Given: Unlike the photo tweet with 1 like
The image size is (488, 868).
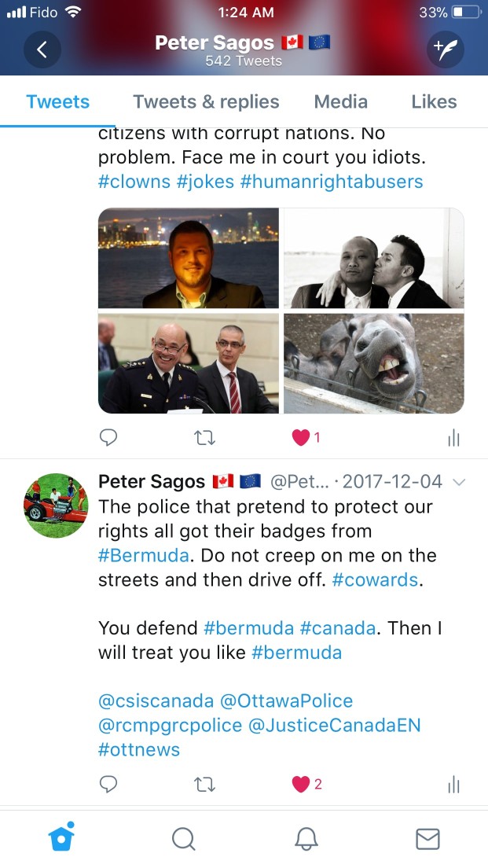Looking at the screenshot, I should 300,437.
